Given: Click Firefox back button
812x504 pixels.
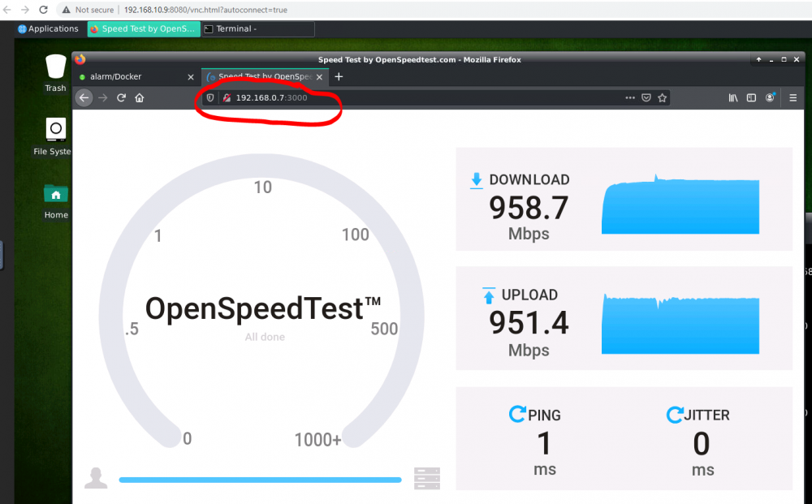Looking at the screenshot, I should point(84,97).
